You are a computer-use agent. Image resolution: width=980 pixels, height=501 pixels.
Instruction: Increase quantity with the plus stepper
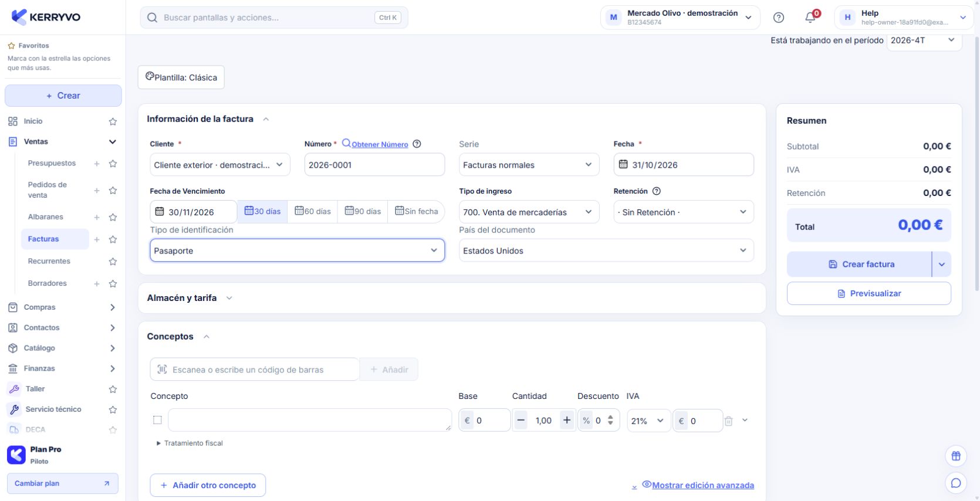pyautogui.click(x=566, y=420)
